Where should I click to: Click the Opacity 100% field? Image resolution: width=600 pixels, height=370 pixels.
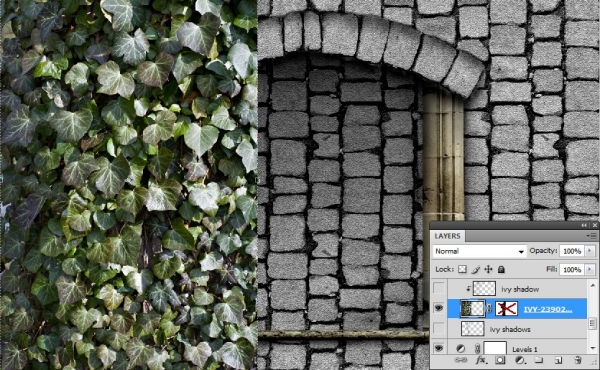click(x=572, y=251)
